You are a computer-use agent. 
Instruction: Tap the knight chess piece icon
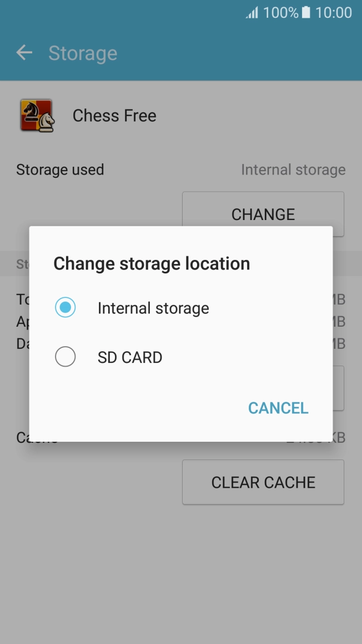38,114
